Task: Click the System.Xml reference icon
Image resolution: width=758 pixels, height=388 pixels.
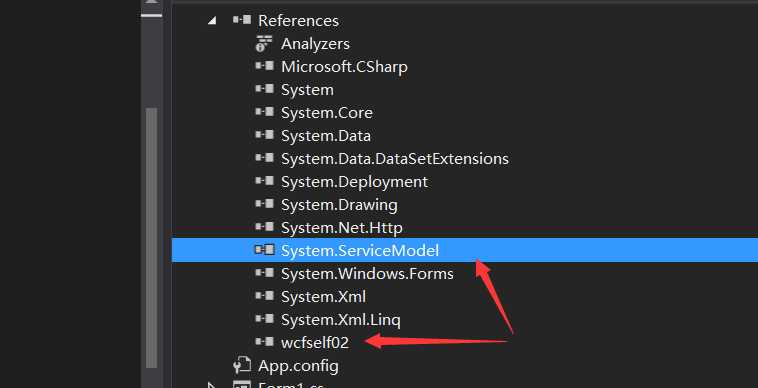Action: point(264,296)
